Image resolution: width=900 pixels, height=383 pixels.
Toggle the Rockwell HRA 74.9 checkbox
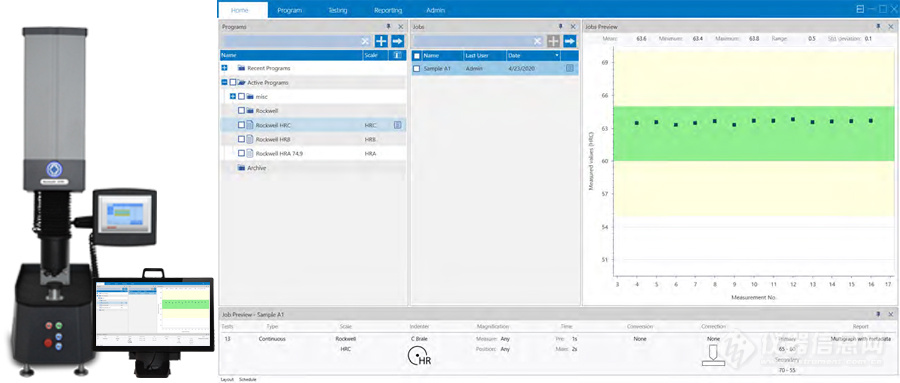coord(242,153)
